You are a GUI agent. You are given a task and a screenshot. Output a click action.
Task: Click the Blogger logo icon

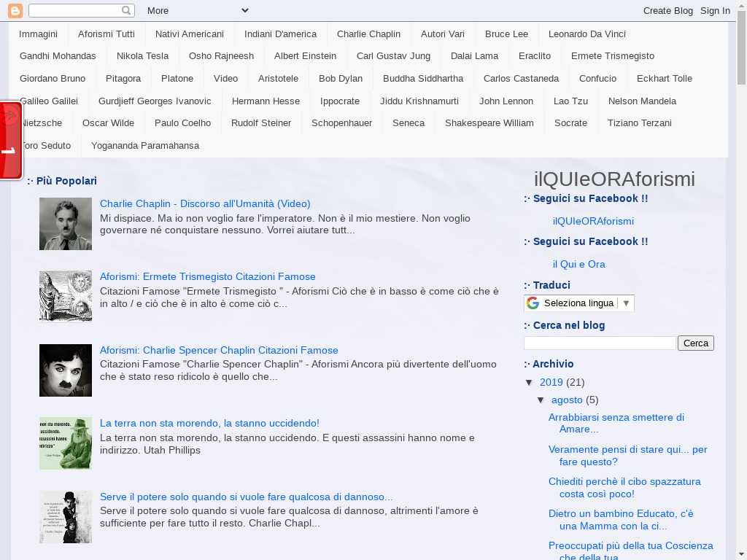[15, 10]
